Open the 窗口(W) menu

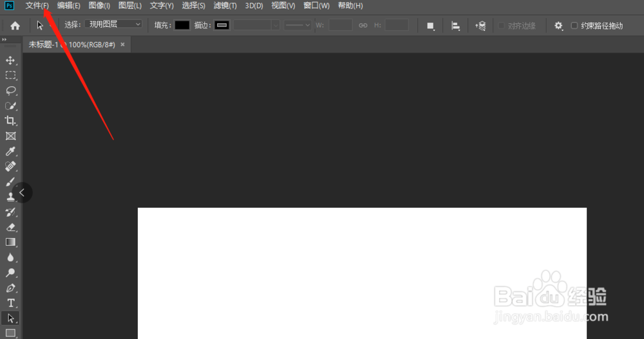pos(316,6)
